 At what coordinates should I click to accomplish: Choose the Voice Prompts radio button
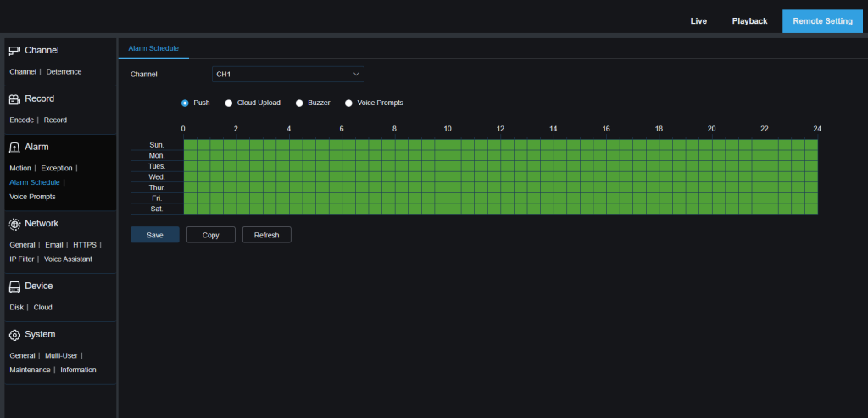(x=348, y=103)
